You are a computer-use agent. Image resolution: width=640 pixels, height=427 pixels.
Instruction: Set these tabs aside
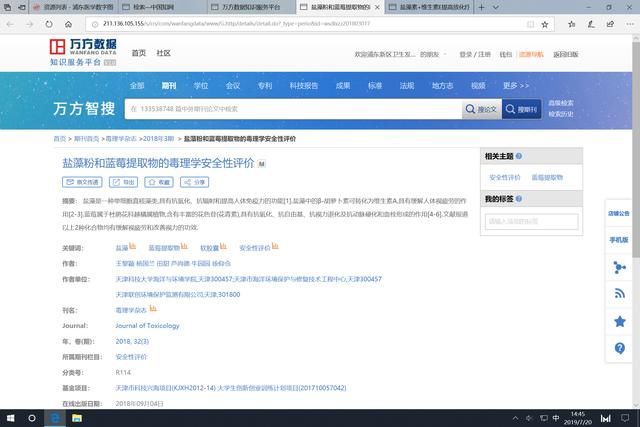coord(22,7)
